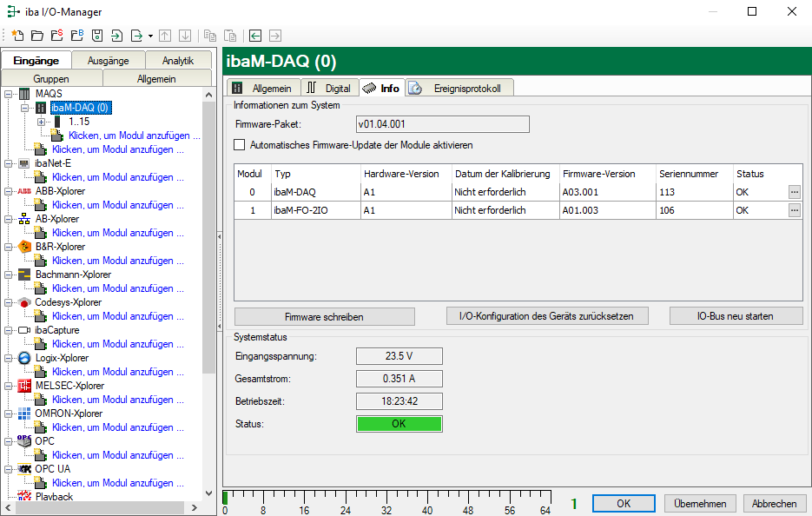Expand the 1..15 module tree node

tap(41, 122)
